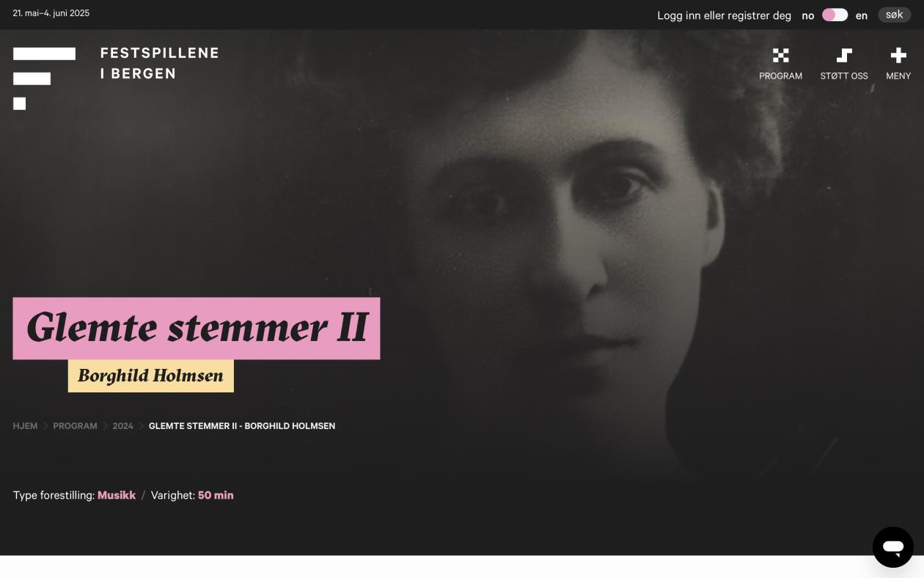924x578 pixels.
Task: Click the festival dates text
Action: (51, 13)
